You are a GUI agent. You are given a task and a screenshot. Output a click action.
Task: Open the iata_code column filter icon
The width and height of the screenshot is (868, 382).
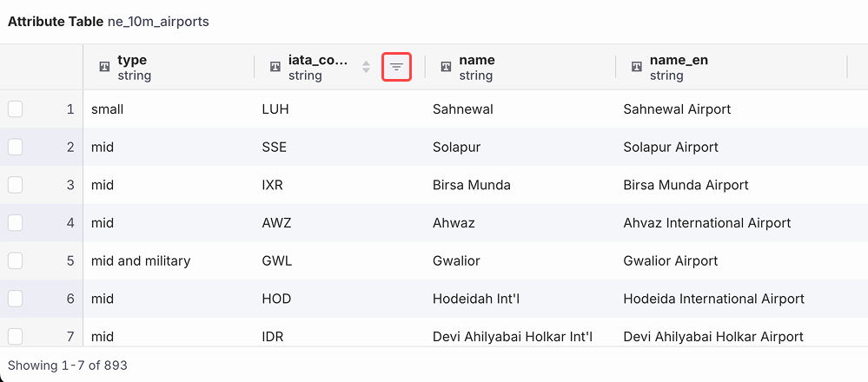[x=396, y=67]
